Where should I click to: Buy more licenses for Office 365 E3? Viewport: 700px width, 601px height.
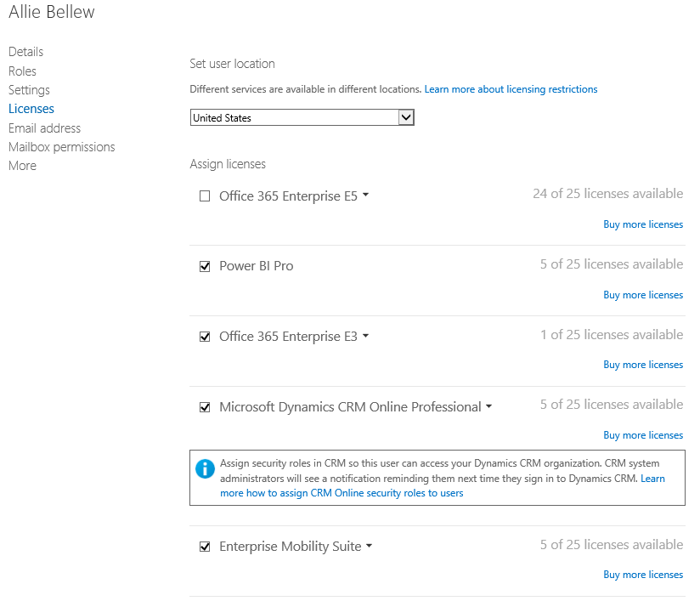[x=643, y=365]
